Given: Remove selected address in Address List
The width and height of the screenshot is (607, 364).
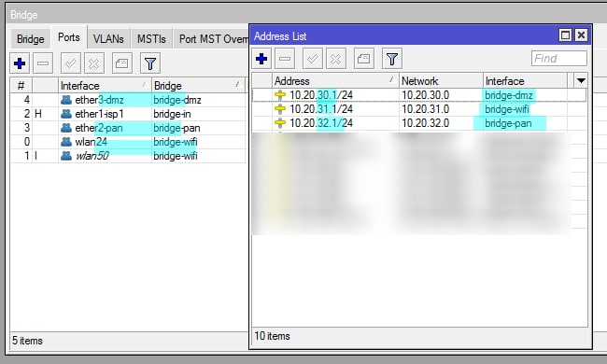Looking at the screenshot, I should click(x=285, y=59).
